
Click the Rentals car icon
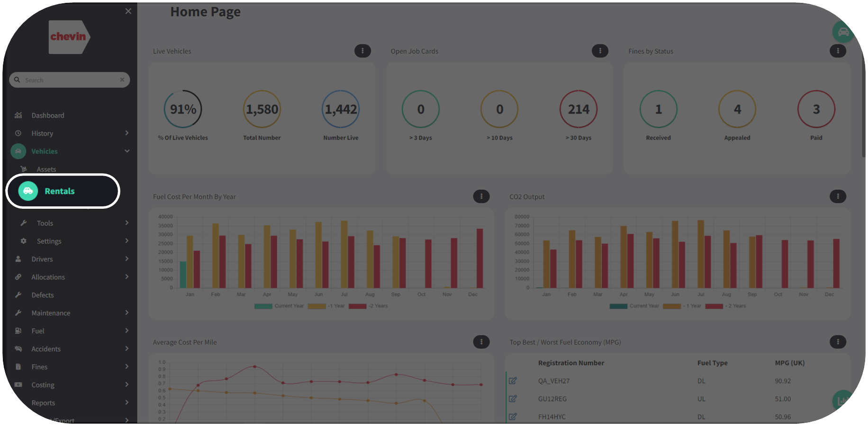[28, 191]
